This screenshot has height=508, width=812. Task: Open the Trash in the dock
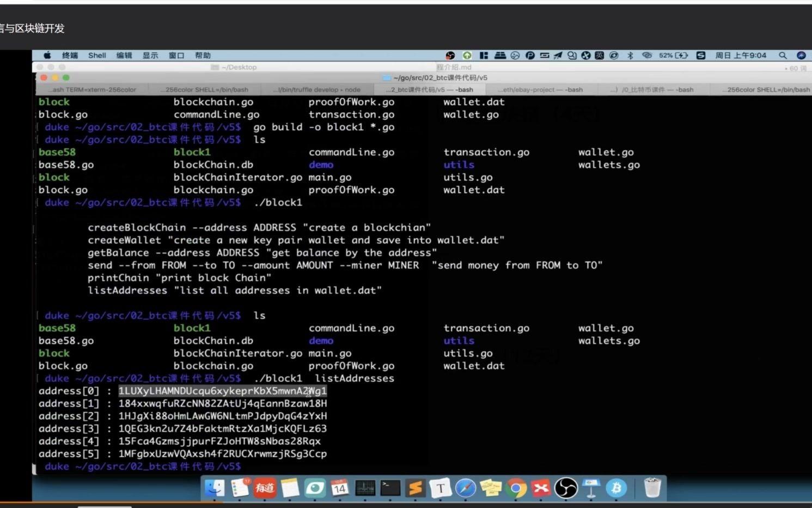pos(652,488)
